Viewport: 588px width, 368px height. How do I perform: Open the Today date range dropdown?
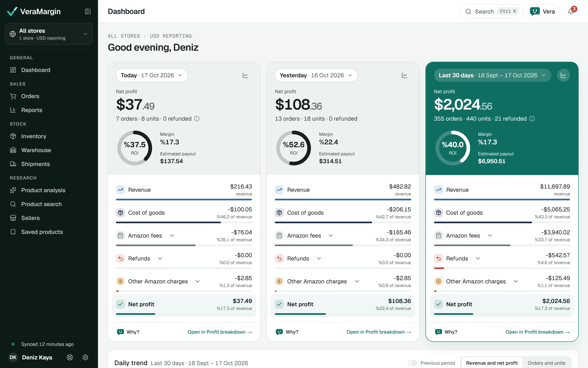(152, 75)
